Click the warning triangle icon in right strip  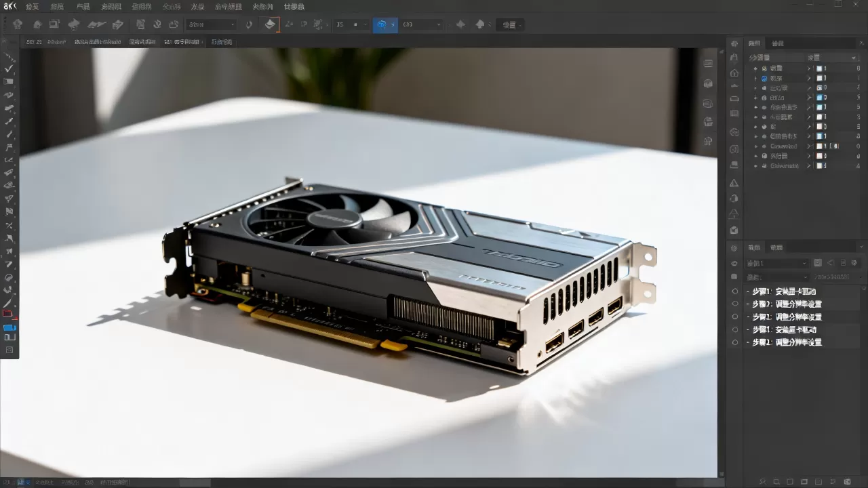pos(734,183)
